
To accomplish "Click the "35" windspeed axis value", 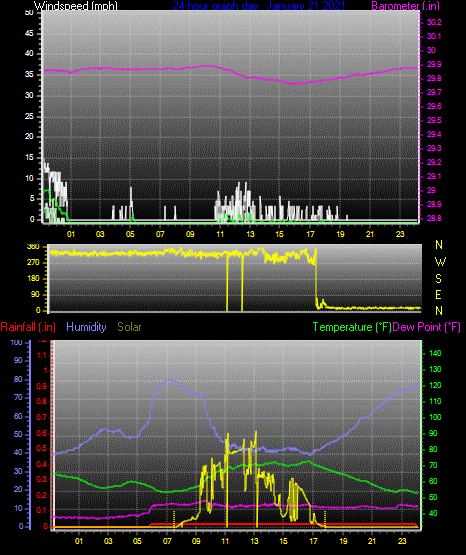I will click(29, 75).
